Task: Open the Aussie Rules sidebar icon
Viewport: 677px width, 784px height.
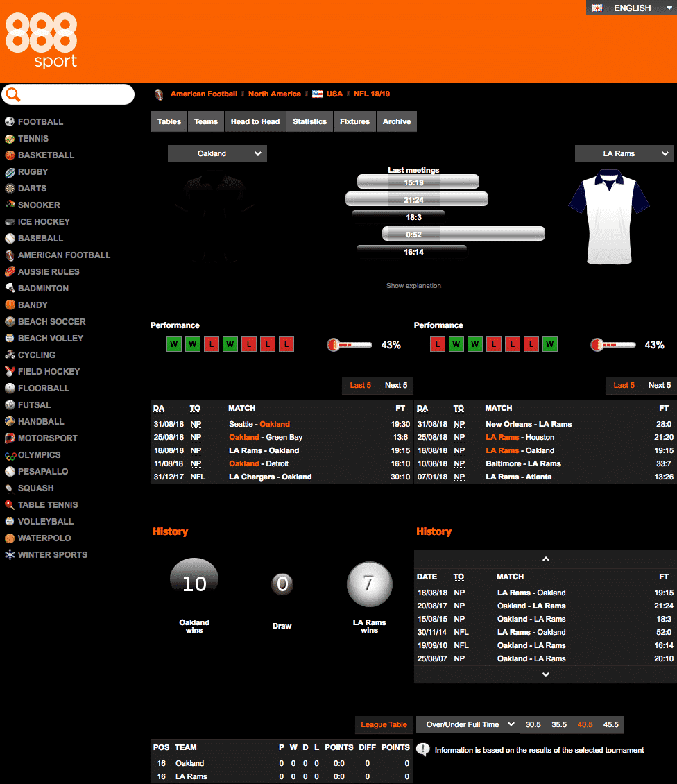Action: (x=10, y=271)
